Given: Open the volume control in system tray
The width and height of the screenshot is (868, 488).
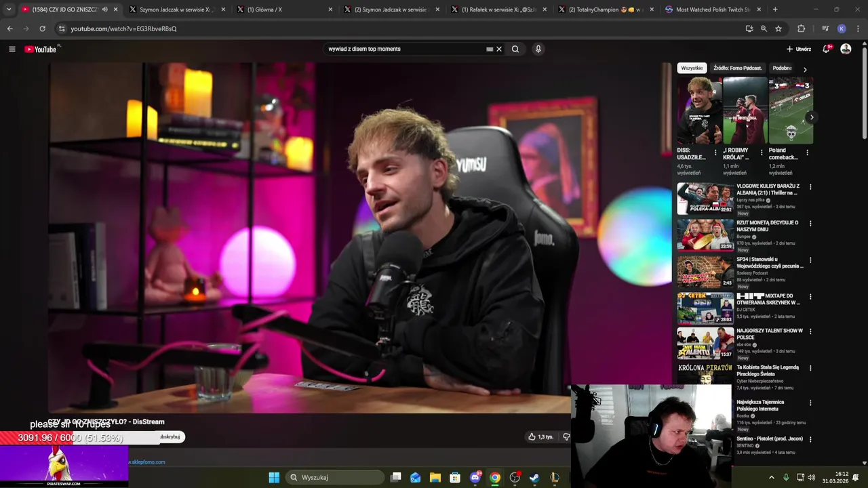Looking at the screenshot, I should (x=812, y=477).
